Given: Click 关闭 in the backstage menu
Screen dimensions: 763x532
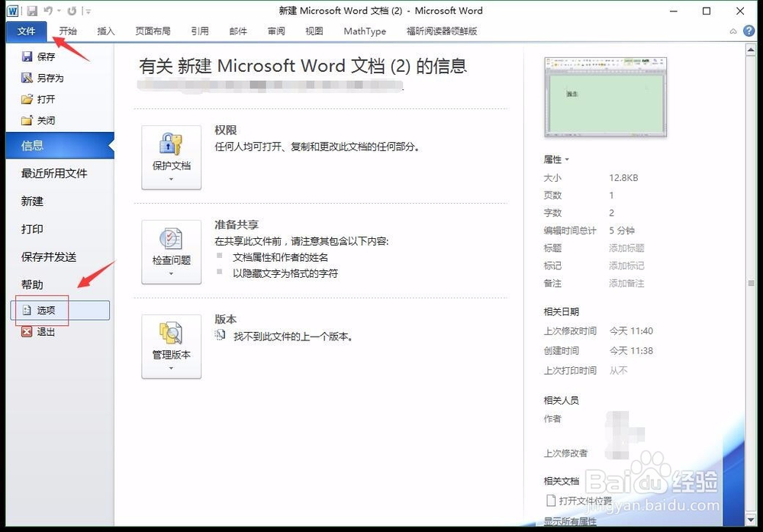Looking at the screenshot, I should click(39, 121).
